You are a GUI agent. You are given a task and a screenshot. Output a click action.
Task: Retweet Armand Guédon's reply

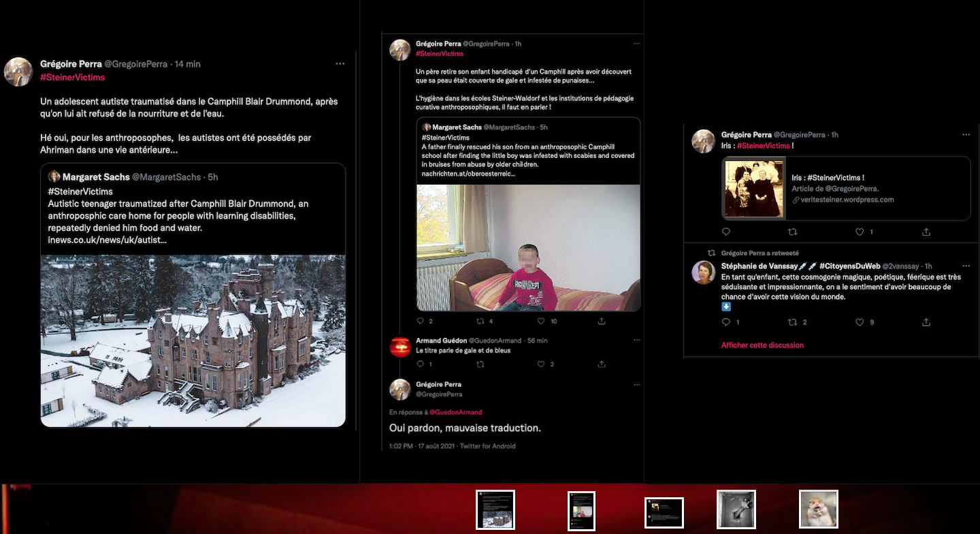point(480,364)
